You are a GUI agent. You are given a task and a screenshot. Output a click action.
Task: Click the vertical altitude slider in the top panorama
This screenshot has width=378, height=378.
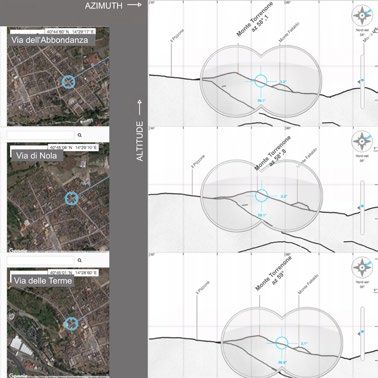tap(362, 82)
